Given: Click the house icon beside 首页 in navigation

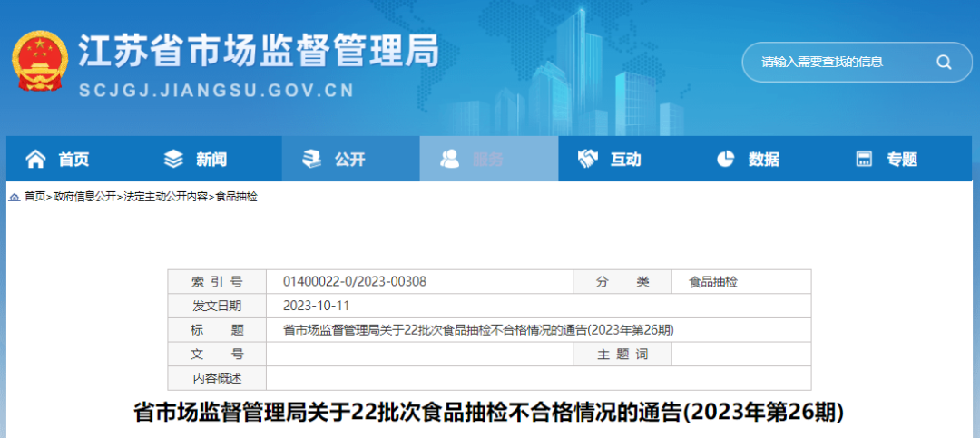Looking at the screenshot, I should tap(35, 160).
